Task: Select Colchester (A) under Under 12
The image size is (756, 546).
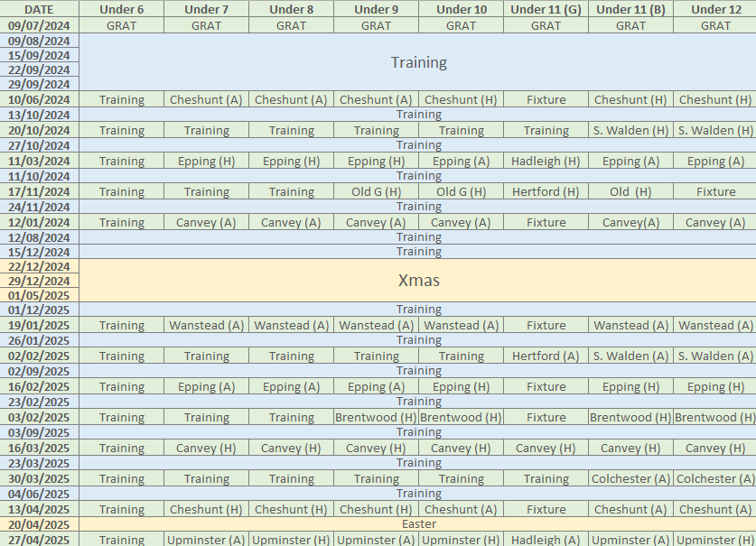Action: point(714,478)
